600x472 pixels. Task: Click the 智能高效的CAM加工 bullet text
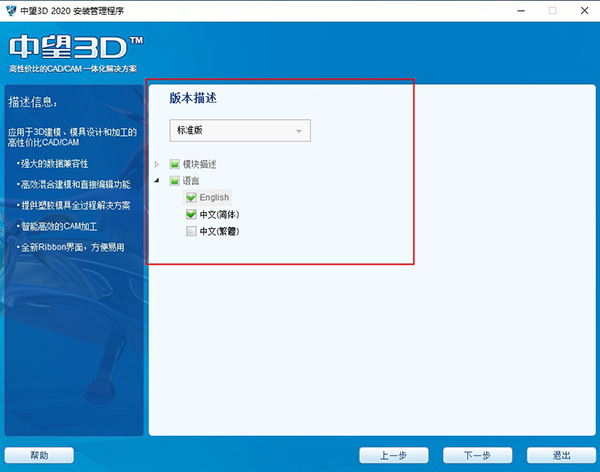57,227
